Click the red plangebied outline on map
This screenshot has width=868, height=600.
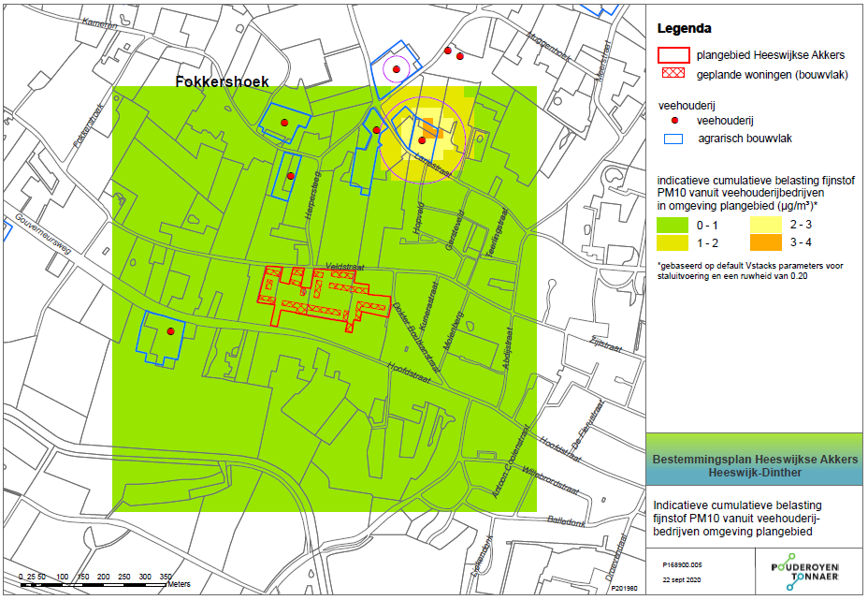322,299
